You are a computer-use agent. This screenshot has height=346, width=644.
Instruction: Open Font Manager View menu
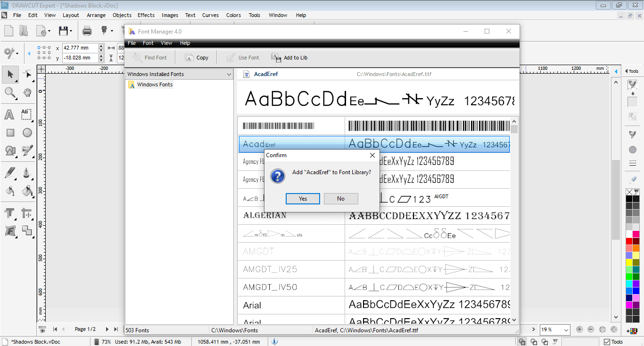point(166,43)
